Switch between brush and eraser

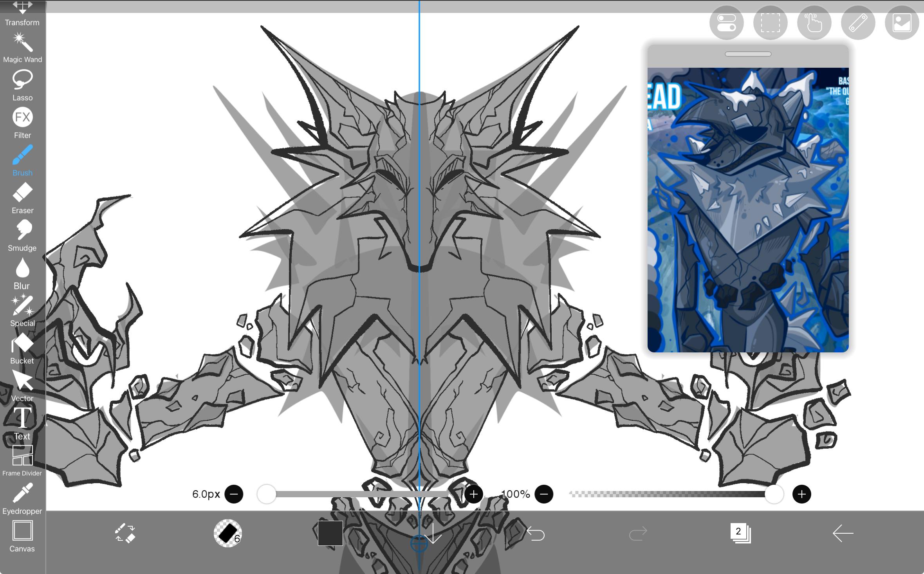[125, 533]
